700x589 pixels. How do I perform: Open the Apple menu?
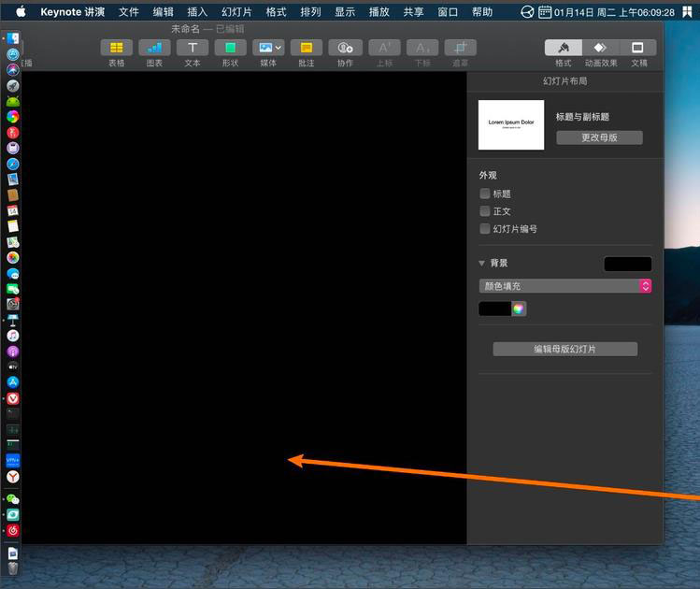21,11
